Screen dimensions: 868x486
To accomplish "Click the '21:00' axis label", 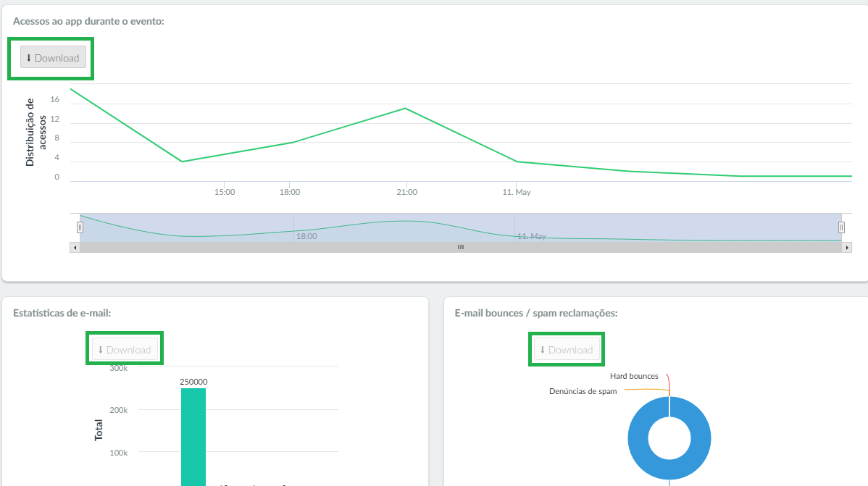I will coord(407,192).
